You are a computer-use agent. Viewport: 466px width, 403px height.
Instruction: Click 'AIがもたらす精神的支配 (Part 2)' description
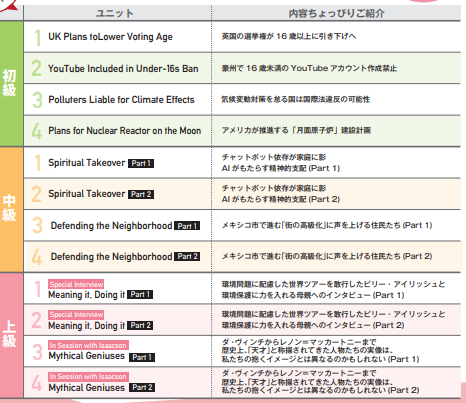click(x=281, y=199)
